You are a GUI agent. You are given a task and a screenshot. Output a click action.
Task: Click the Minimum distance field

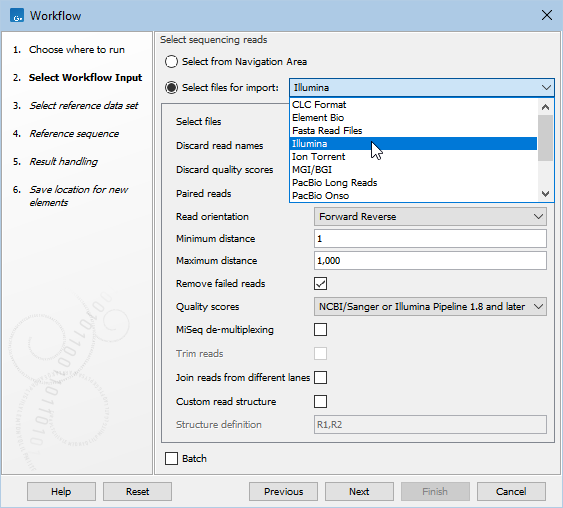430,239
